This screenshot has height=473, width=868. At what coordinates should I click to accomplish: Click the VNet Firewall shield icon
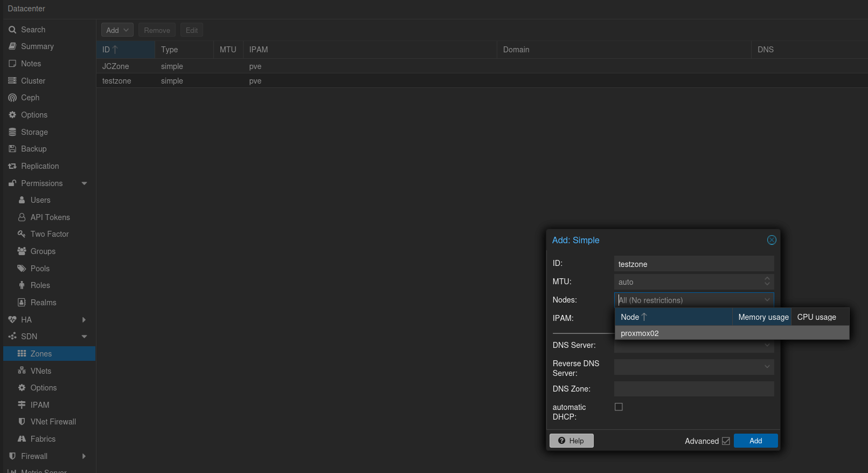point(22,422)
